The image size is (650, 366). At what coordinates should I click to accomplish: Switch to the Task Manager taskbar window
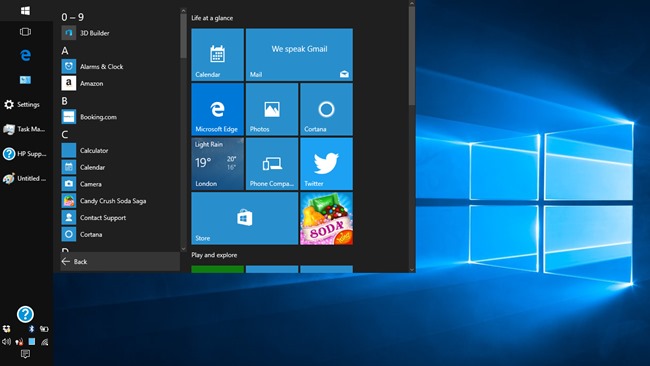[x=26, y=129]
